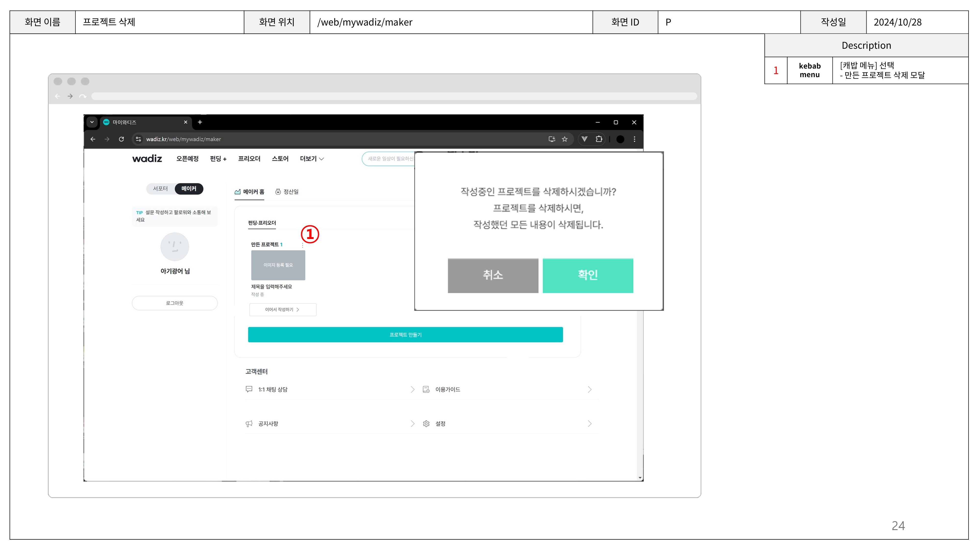Expand the 더보기 dropdown menu
The width and height of the screenshot is (980, 551).
pos(312,159)
